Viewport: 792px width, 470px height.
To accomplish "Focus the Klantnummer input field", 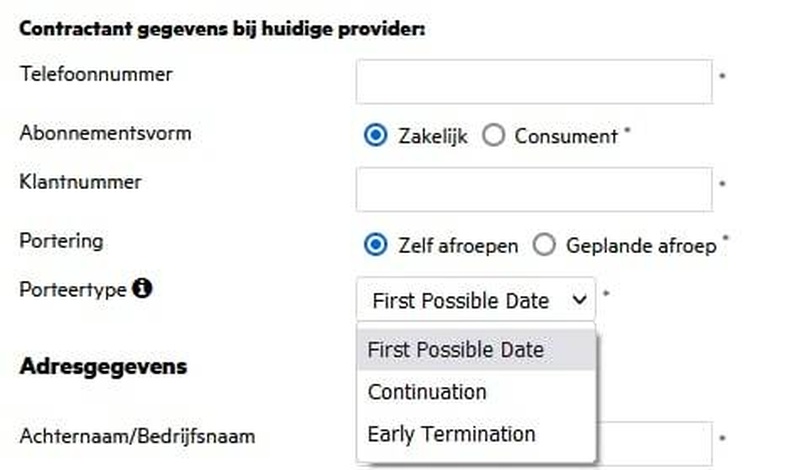I will (x=534, y=189).
